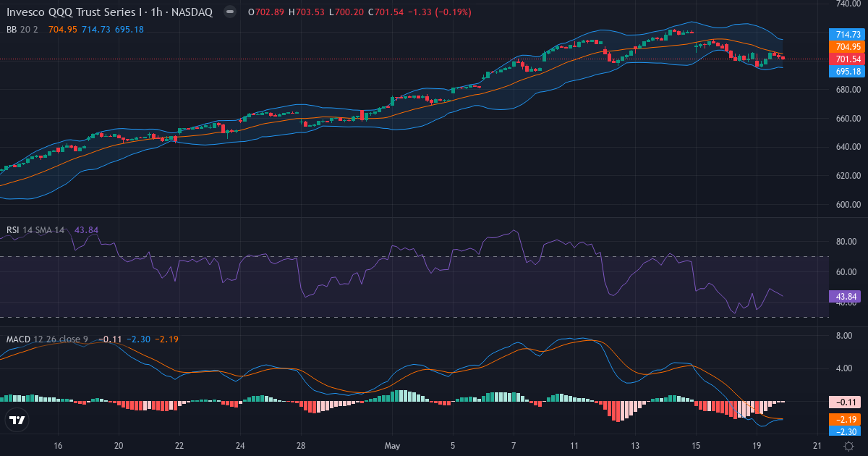Viewport: 868px width, 456px height.
Task: Select MACD histogram value −0.11 in legend
Action: click(x=111, y=339)
